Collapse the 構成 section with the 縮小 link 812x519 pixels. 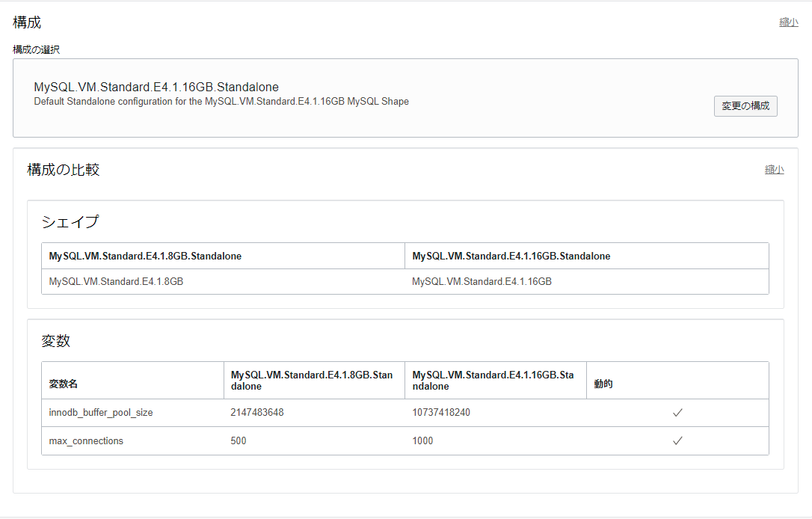click(789, 22)
